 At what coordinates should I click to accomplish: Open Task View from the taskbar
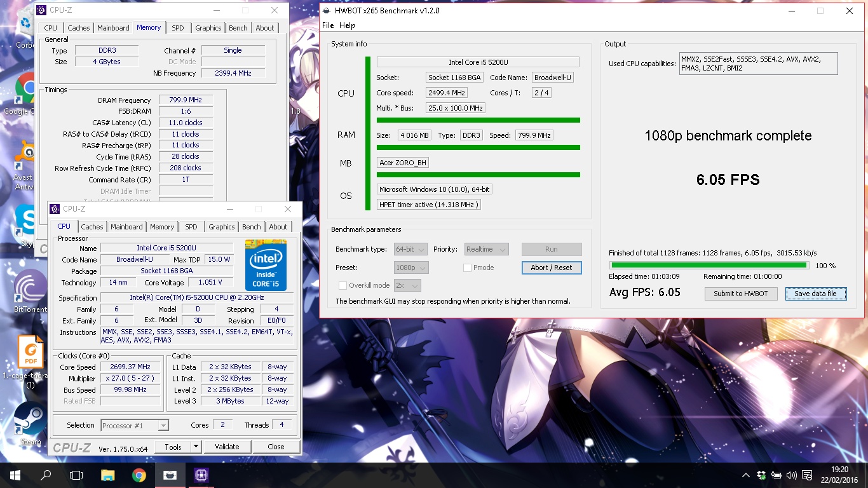[76, 475]
